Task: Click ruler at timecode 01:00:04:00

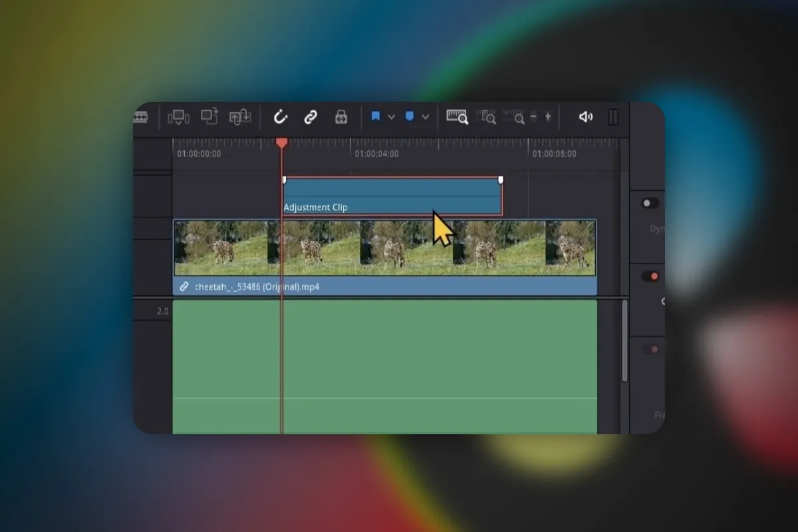Action: (376, 154)
